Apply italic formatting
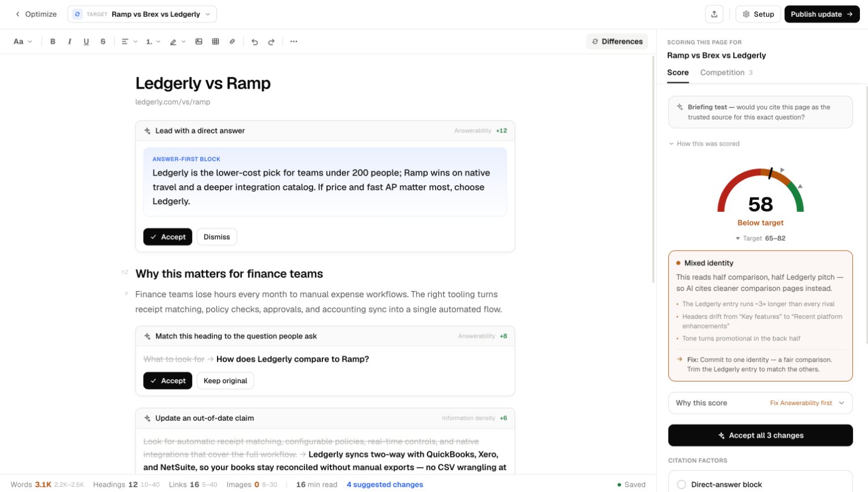 pyautogui.click(x=69, y=42)
